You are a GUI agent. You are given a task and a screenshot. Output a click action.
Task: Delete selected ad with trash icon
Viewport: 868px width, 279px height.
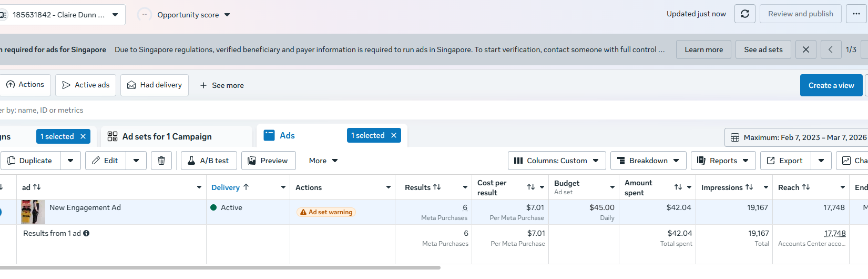[x=161, y=161]
